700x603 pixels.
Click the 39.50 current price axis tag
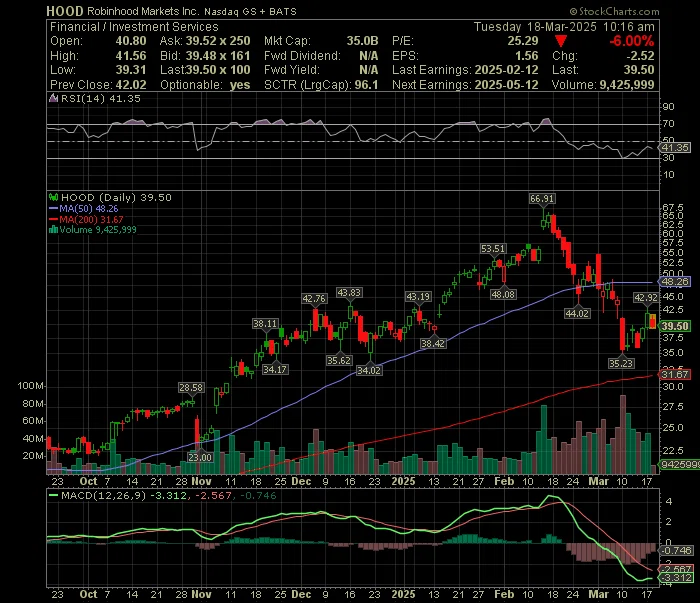pos(675,326)
